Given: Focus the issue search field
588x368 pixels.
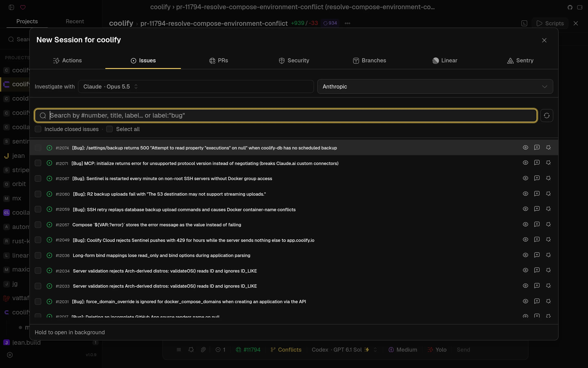Looking at the screenshot, I should click(286, 116).
